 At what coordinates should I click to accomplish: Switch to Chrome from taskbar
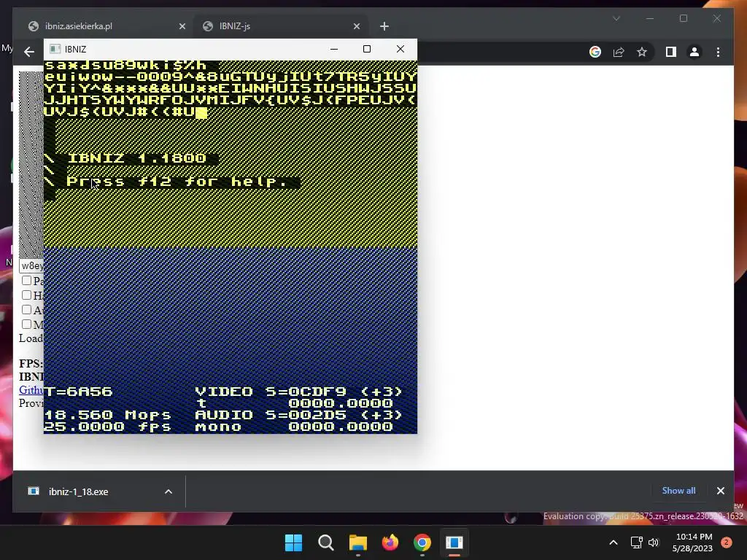pos(422,542)
